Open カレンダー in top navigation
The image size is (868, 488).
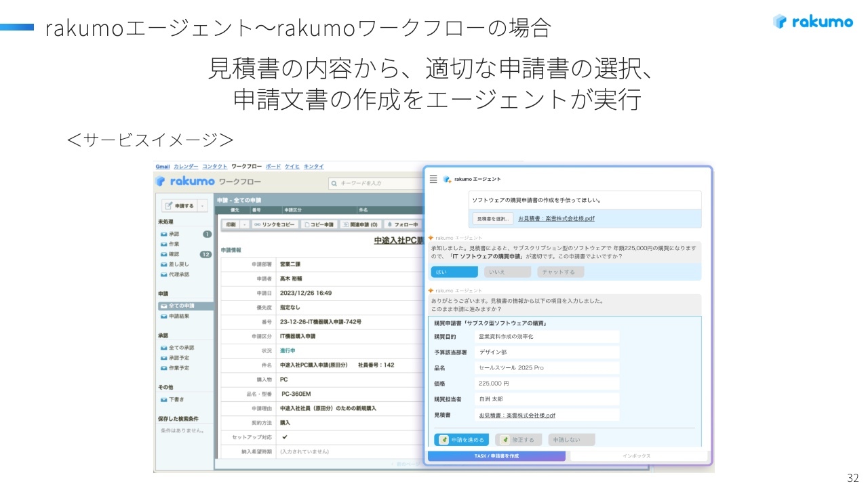tap(186, 166)
